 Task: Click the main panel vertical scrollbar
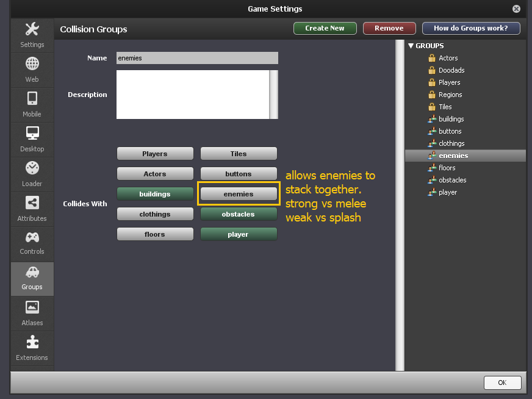(400, 205)
